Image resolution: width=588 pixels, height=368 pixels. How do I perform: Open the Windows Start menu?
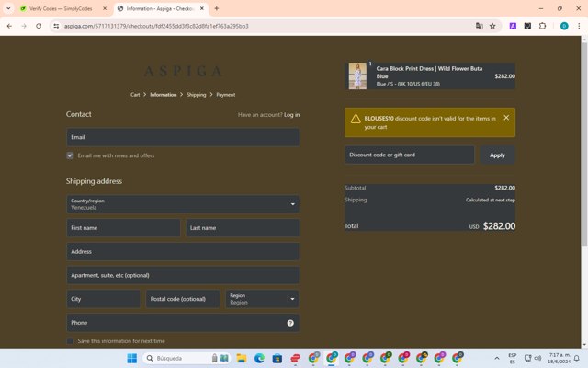click(132, 358)
